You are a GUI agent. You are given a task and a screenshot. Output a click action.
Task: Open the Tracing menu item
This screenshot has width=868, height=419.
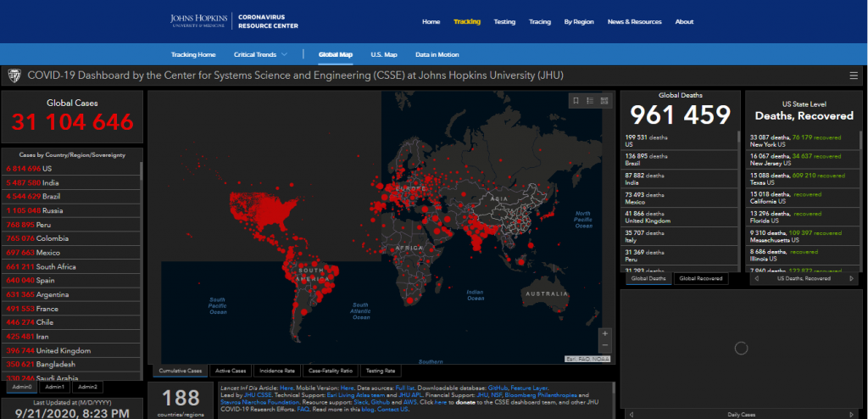coord(540,21)
